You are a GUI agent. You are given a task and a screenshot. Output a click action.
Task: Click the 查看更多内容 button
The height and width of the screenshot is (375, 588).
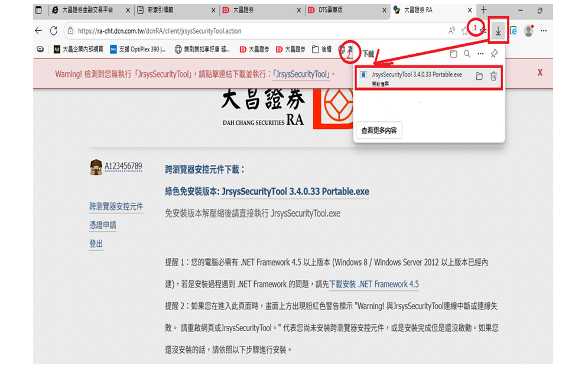click(x=379, y=130)
